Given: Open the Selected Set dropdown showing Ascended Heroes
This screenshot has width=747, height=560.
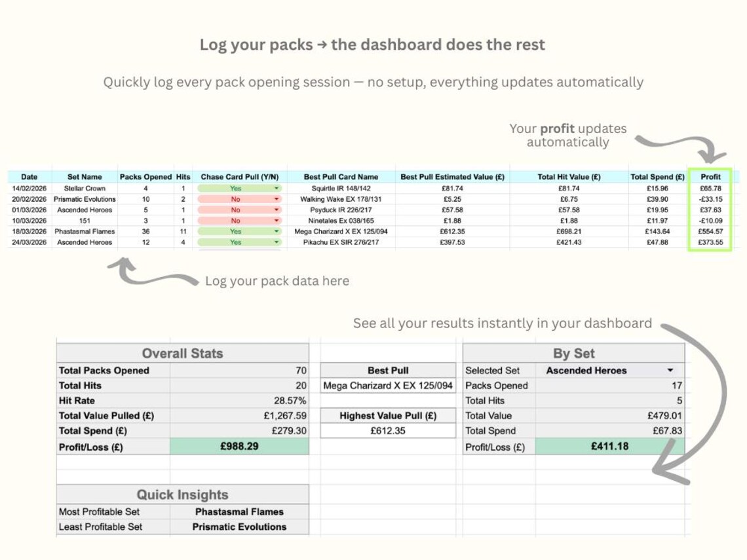Looking at the screenshot, I should 670,371.
